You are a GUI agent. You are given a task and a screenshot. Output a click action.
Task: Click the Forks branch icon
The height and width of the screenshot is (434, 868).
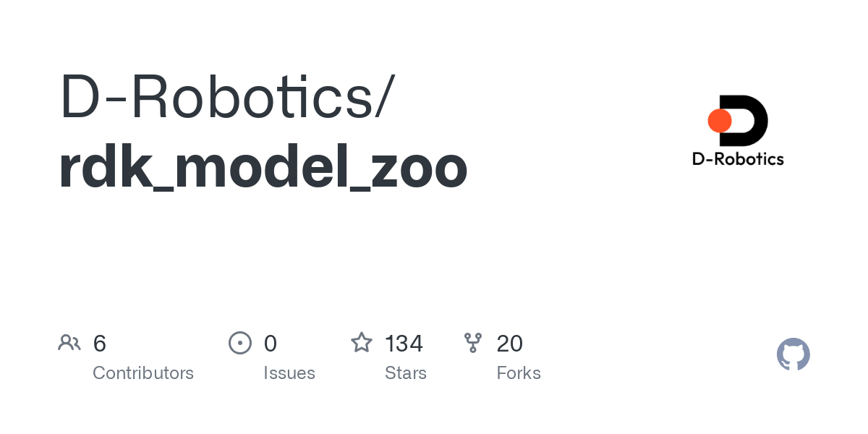tap(473, 343)
